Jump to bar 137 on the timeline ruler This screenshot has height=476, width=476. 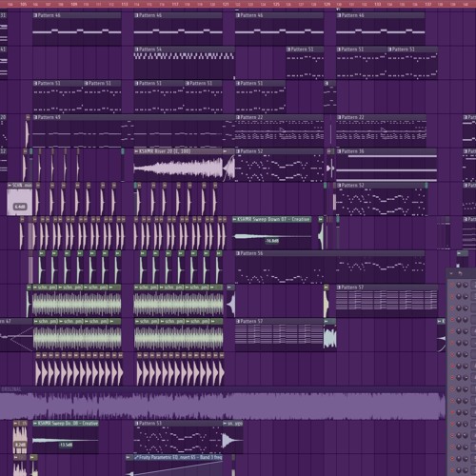click(428, 4)
